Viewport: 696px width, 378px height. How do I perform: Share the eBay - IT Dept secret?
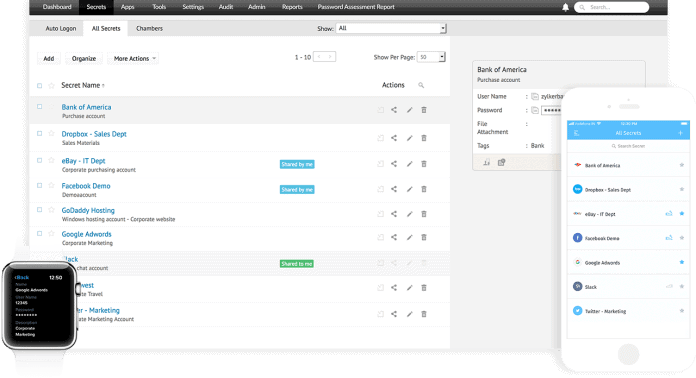pos(394,164)
